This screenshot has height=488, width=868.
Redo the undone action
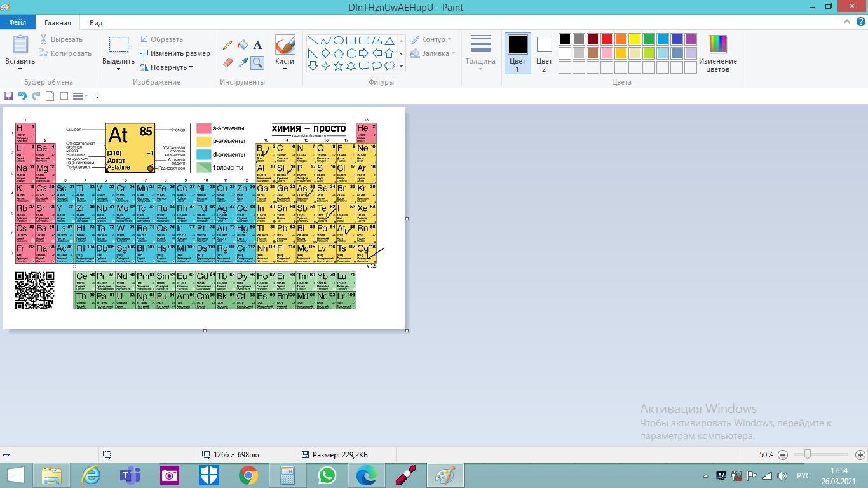pos(36,96)
